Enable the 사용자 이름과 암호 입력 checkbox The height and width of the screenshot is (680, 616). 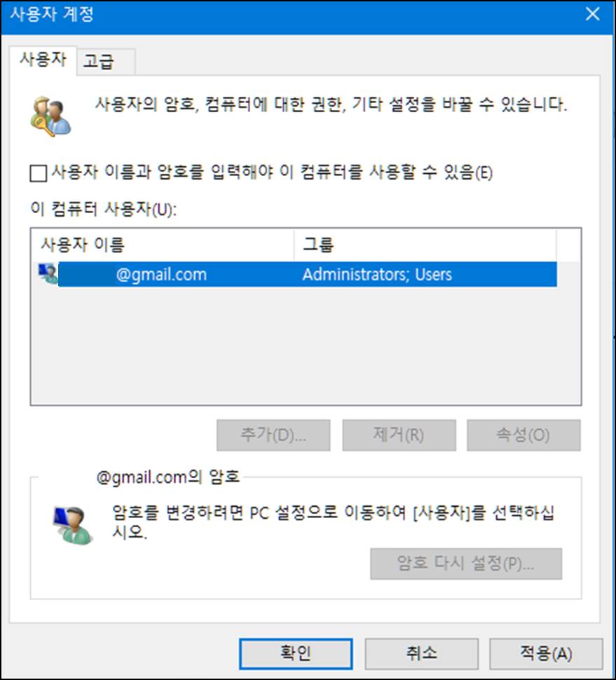point(39,173)
